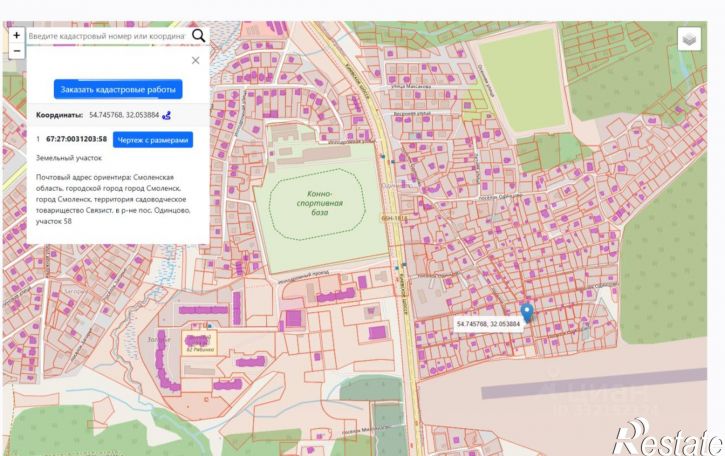Click the purple runway strip on map
The width and height of the screenshot is (725, 456).
click(x=594, y=384)
